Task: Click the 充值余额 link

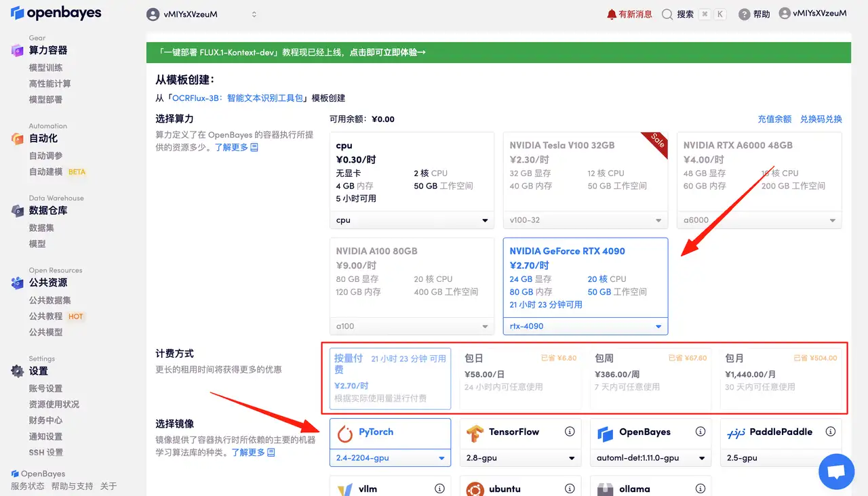Action: point(774,119)
